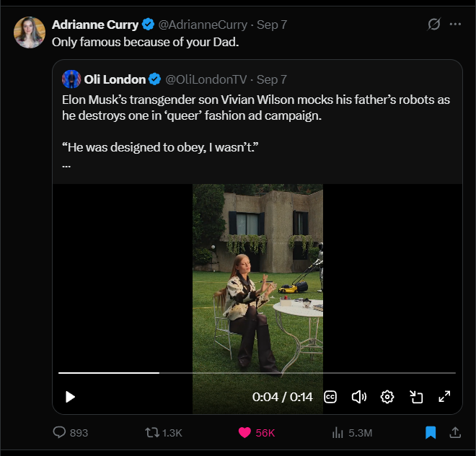Repost the tweet with 1.3K reposts

tap(164, 433)
